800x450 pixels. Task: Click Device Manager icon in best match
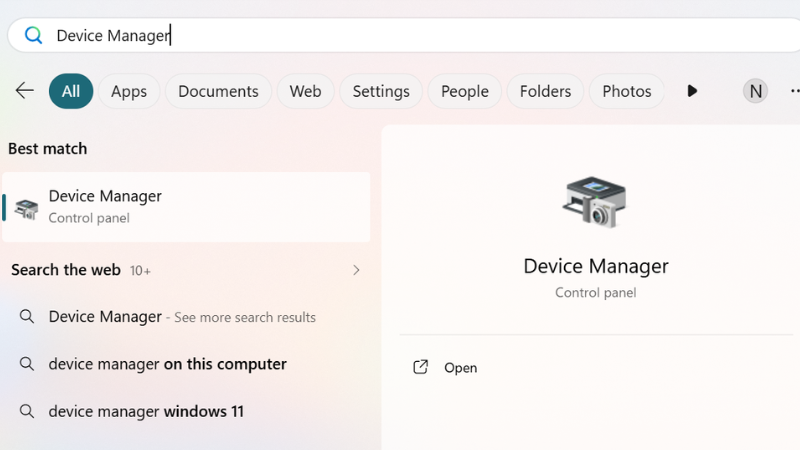click(x=27, y=209)
